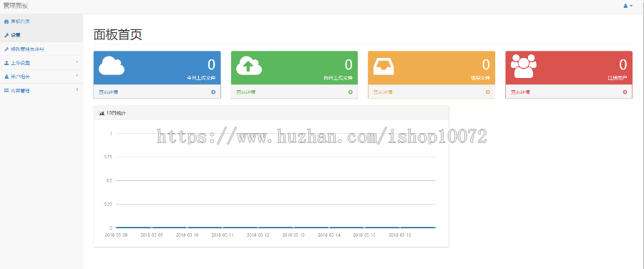Expand the 用户相关 chevron arrow
This screenshot has height=269, width=644.
coord(77,77)
